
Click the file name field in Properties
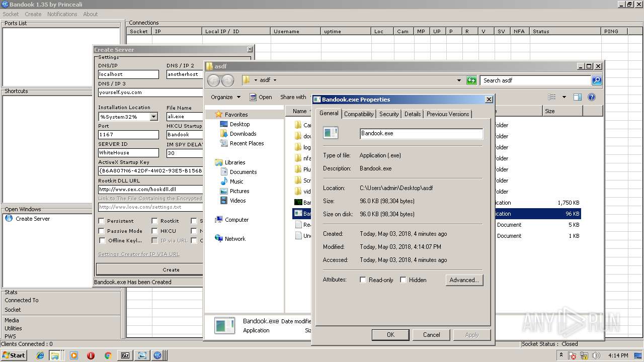coord(422,134)
